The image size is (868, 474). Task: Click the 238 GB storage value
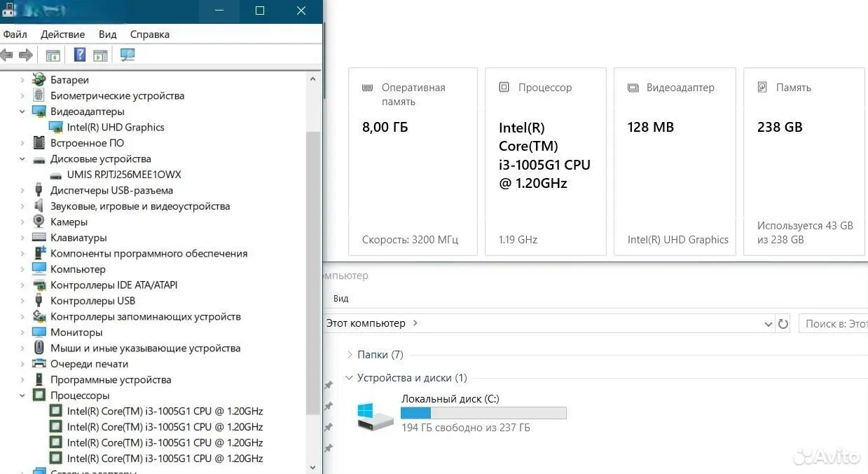[x=780, y=127]
